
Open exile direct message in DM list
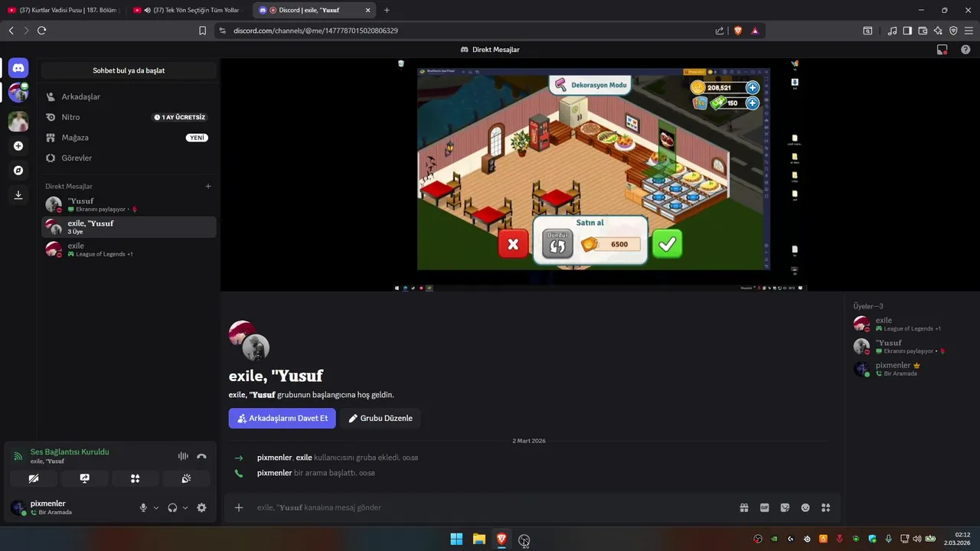click(129, 249)
